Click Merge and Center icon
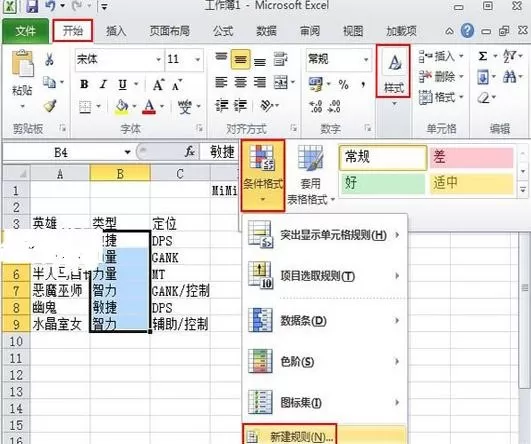 281,82
